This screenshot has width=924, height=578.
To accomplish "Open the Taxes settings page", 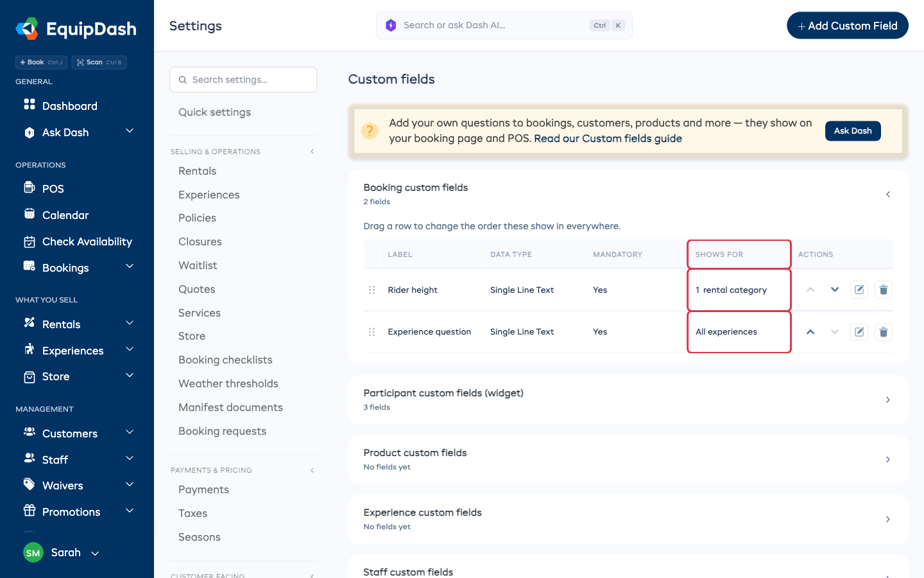I will pos(193,513).
